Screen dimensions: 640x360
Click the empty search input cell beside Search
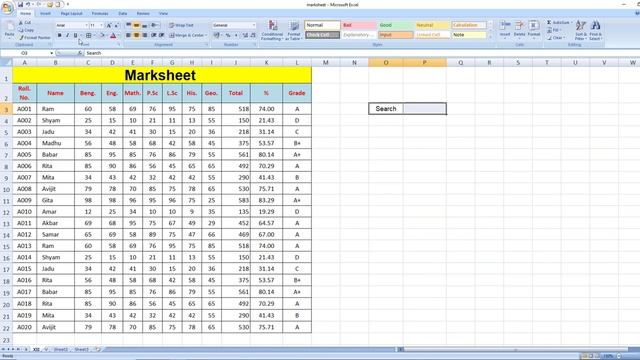(x=424, y=109)
